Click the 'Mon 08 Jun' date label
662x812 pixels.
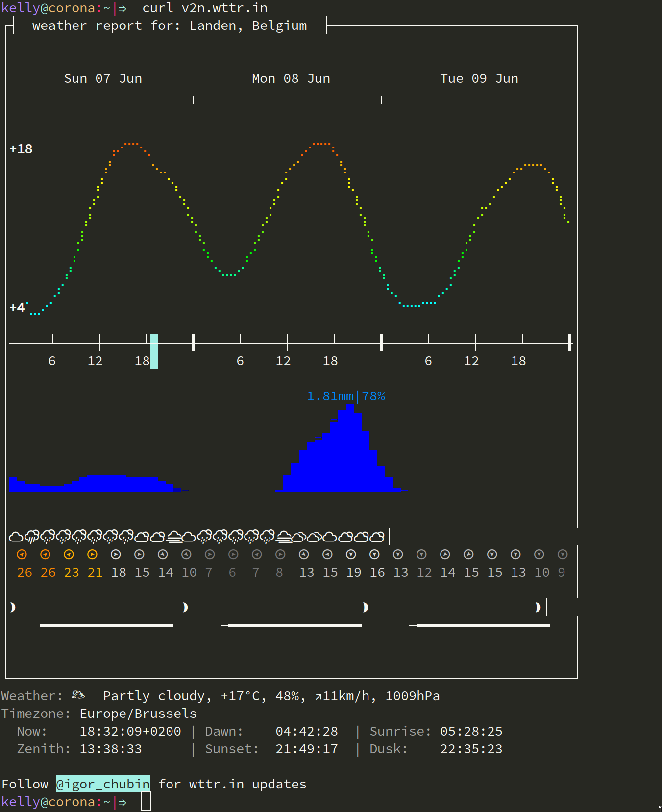point(291,78)
